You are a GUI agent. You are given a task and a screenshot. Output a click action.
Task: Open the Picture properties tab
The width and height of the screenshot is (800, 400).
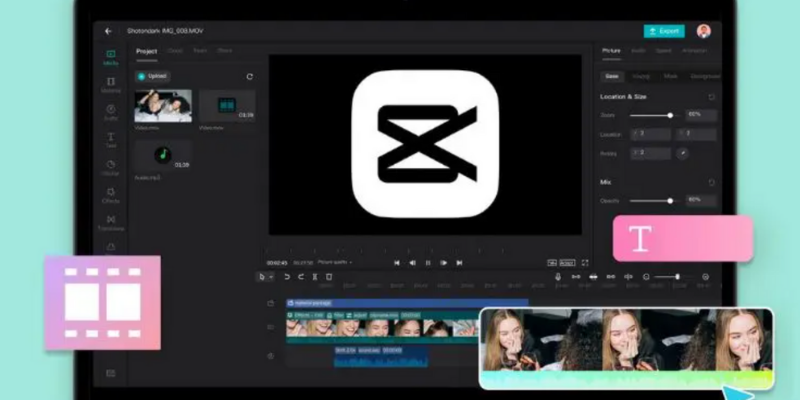[611, 51]
